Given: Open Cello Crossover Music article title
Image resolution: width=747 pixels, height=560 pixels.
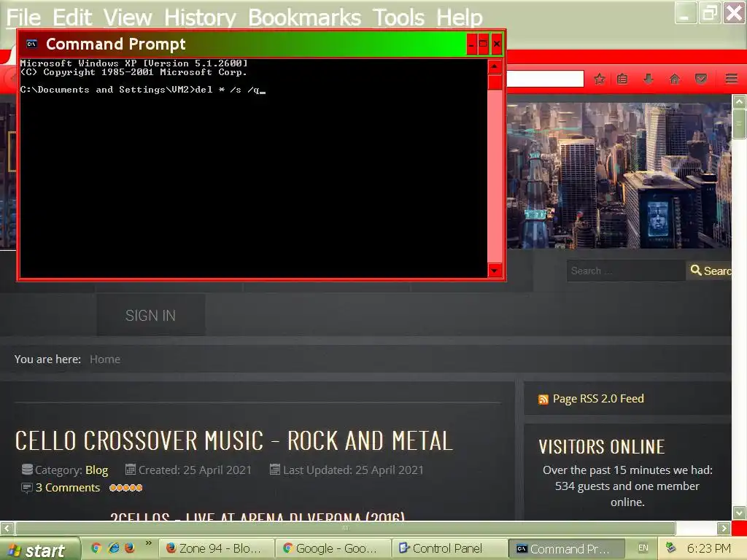Looking at the screenshot, I should 234,440.
